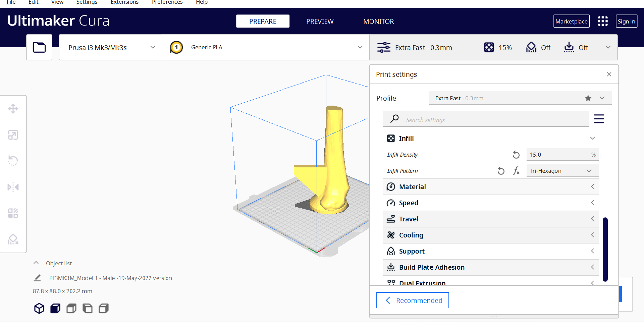644x322 pixels.
Task: Open the settings visibility hamburger menu
Action: [599, 119]
